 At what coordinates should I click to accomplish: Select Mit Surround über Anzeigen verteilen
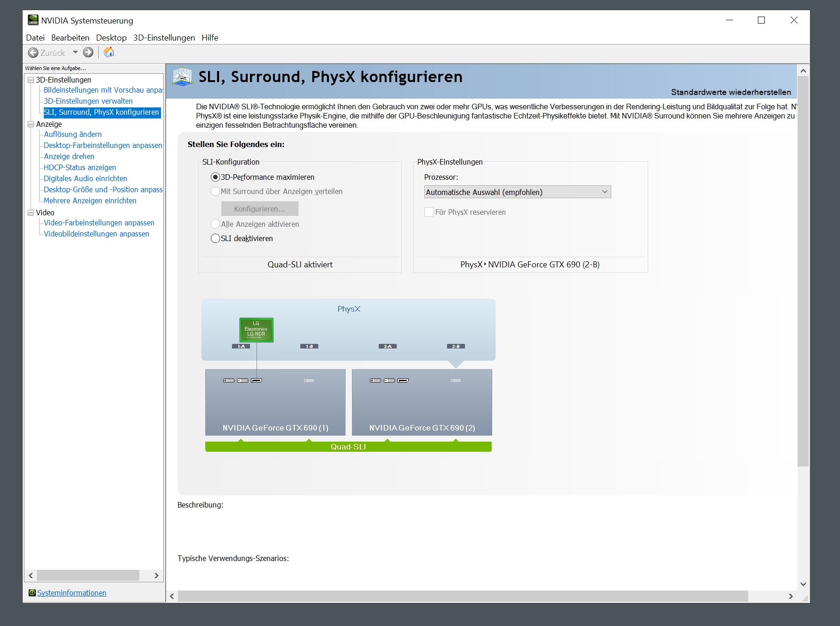[215, 191]
